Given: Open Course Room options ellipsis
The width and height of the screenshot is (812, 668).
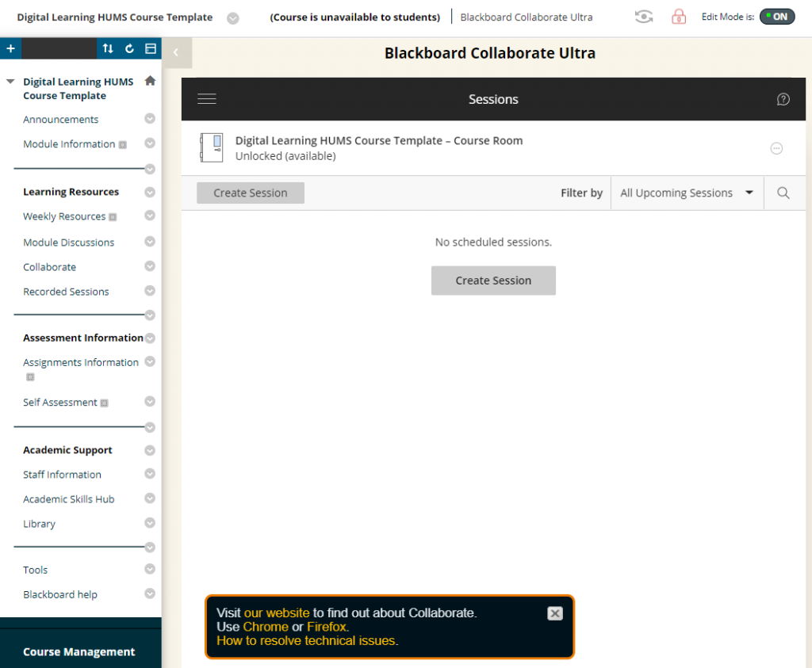Looking at the screenshot, I should 776,148.
